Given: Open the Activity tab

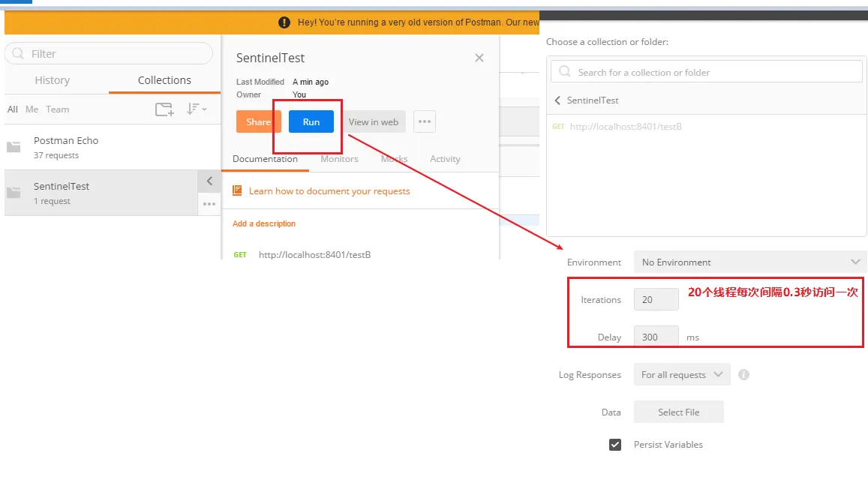Looking at the screenshot, I should pos(445,159).
